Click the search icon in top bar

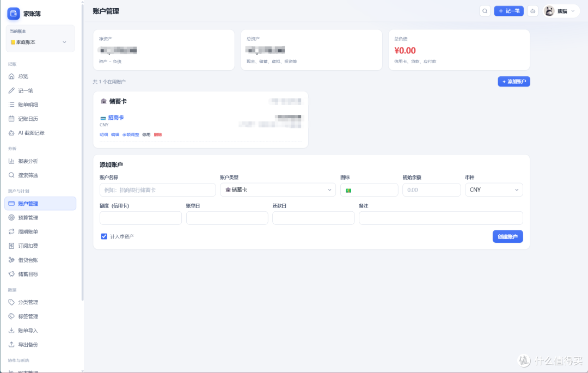pyautogui.click(x=485, y=11)
